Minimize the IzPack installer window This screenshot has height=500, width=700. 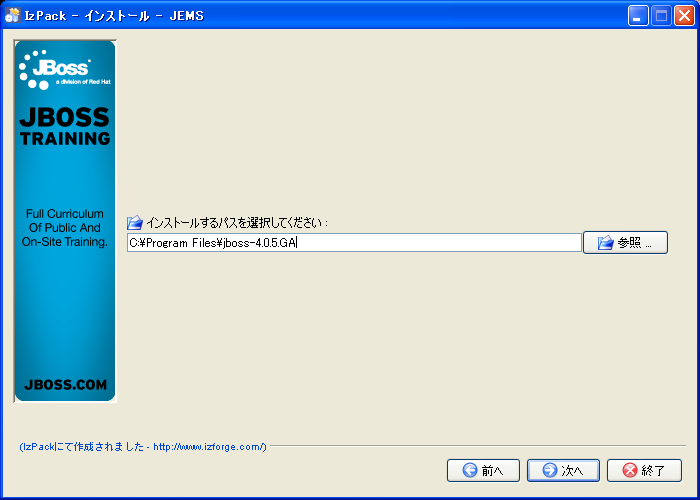638,15
